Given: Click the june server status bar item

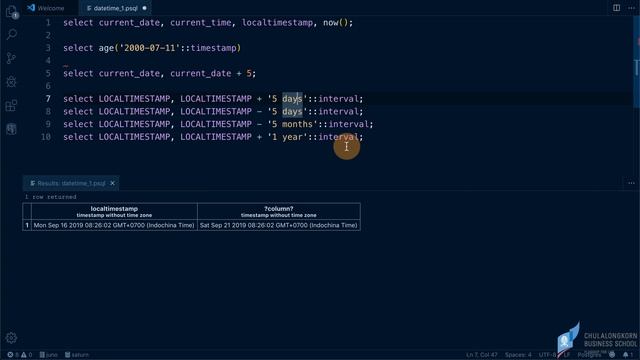Looking at the screenshot, I should point(49,355).
